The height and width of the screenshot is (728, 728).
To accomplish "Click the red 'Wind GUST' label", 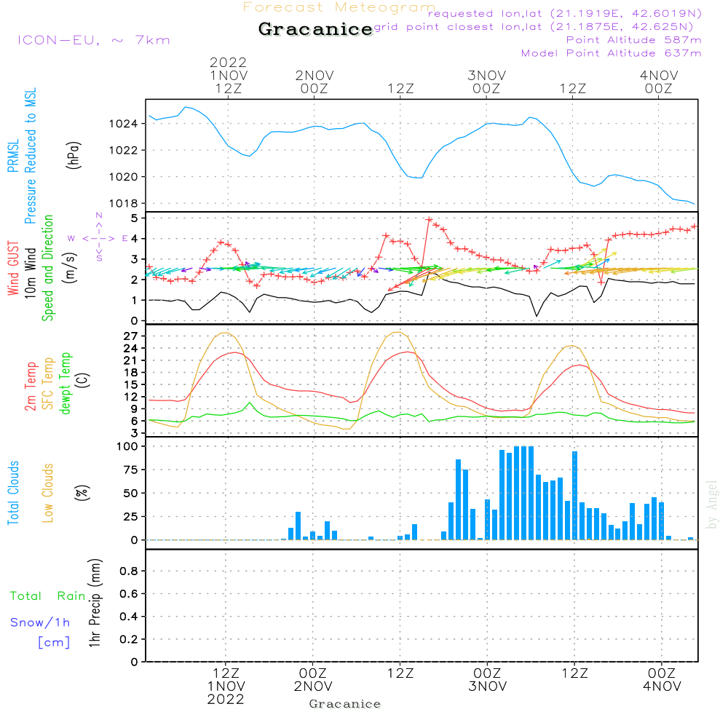I will click(13, 268).
